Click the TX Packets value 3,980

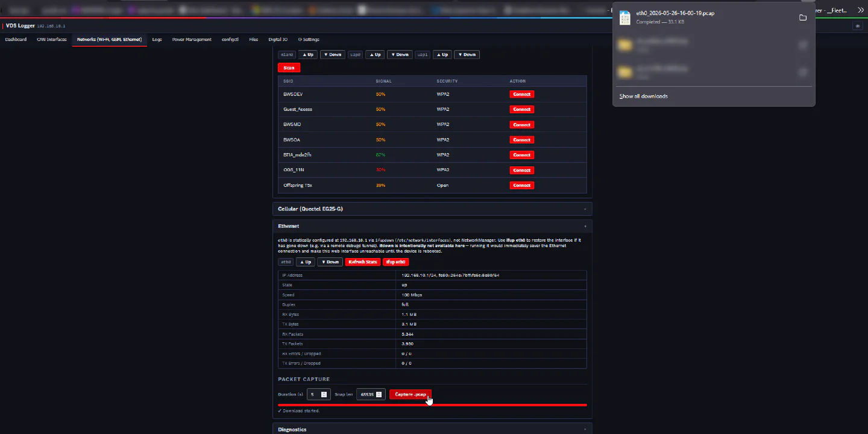click(407, 344)
